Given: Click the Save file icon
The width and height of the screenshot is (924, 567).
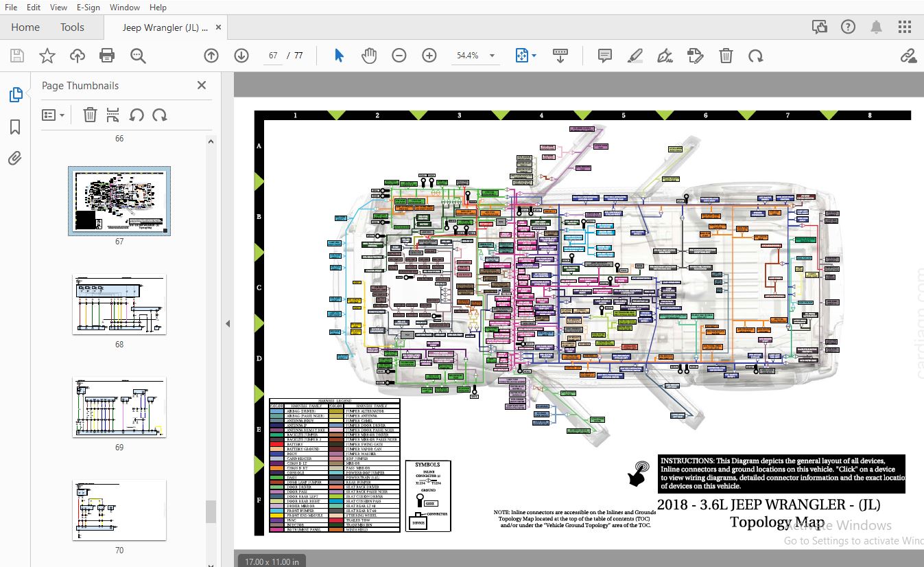Looking at the screenshot, I should pos(17,56).
